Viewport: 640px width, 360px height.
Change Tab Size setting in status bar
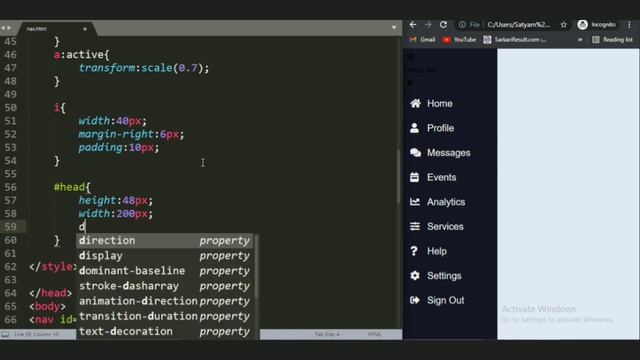tap(327, 334)
